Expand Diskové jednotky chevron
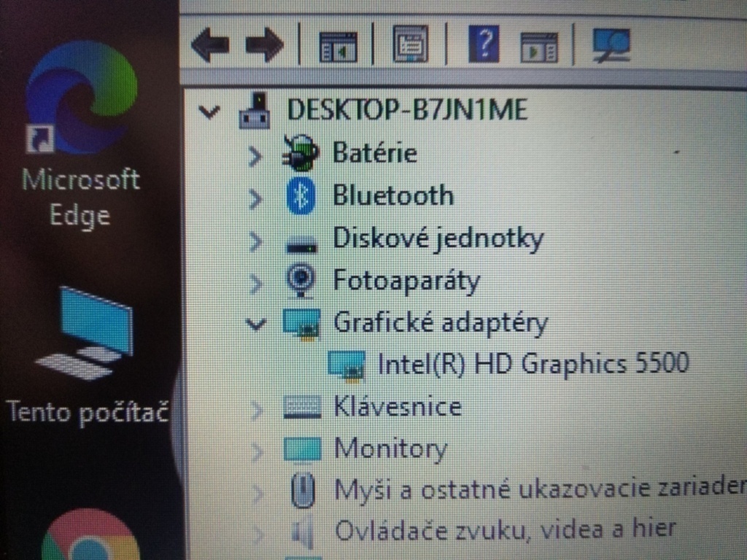Screen dimensions: 747x560 (255, 239)
